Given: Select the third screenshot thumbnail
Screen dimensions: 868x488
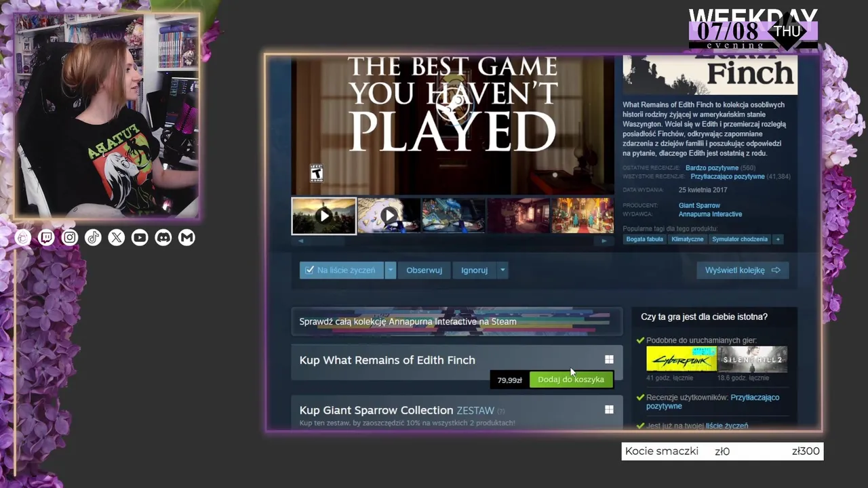Looking at the screenshot, I should point(453,216).
